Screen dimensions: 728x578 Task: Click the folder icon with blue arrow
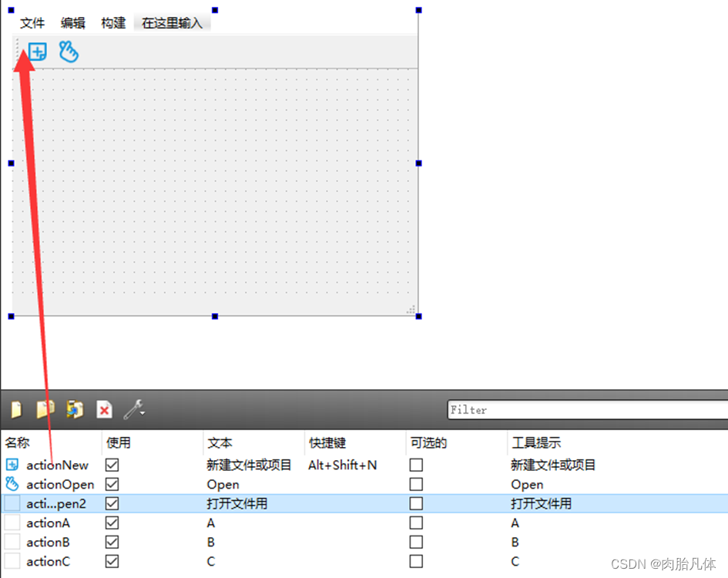click(x=74, y=409)
